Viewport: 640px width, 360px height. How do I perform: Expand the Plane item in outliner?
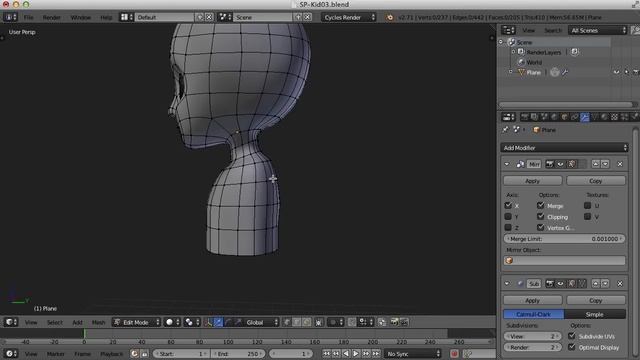[510, 72]
